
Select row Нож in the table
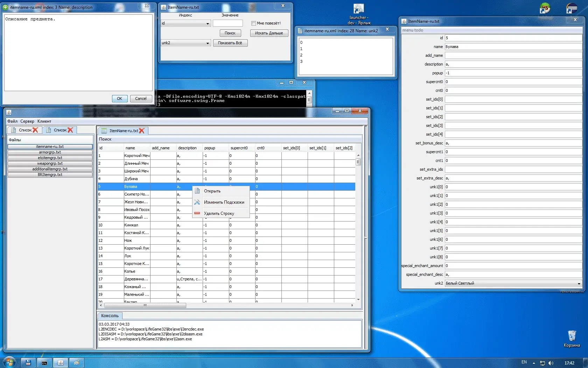click(x=226, y=240)
